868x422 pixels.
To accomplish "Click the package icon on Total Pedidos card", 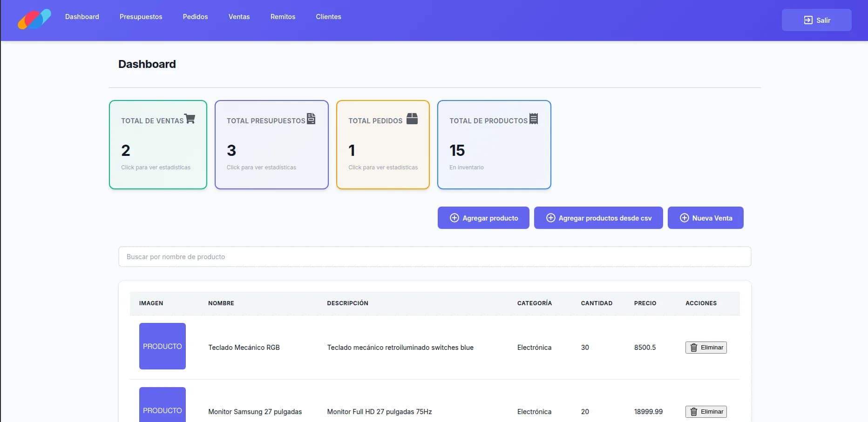I will coord(413,119).
